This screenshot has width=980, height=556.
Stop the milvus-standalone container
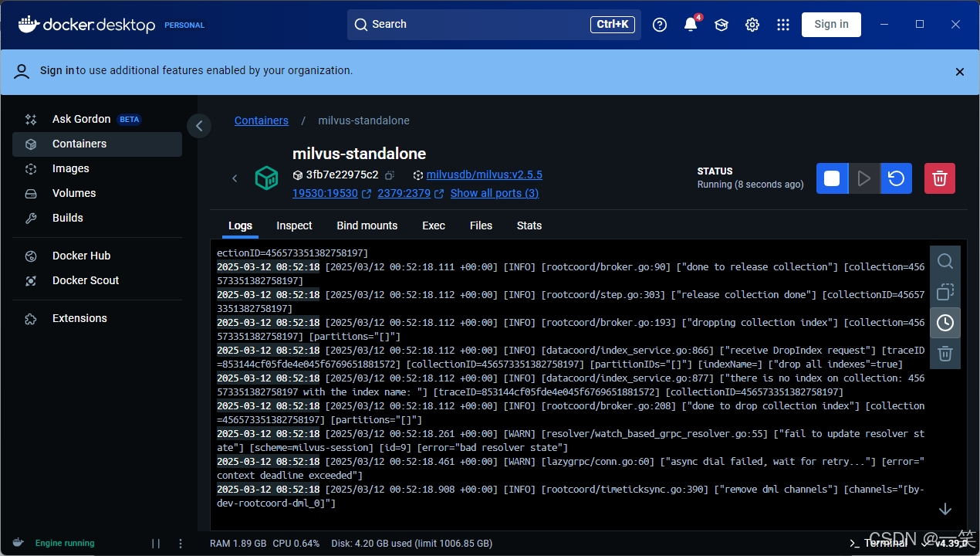pos(832,178)
